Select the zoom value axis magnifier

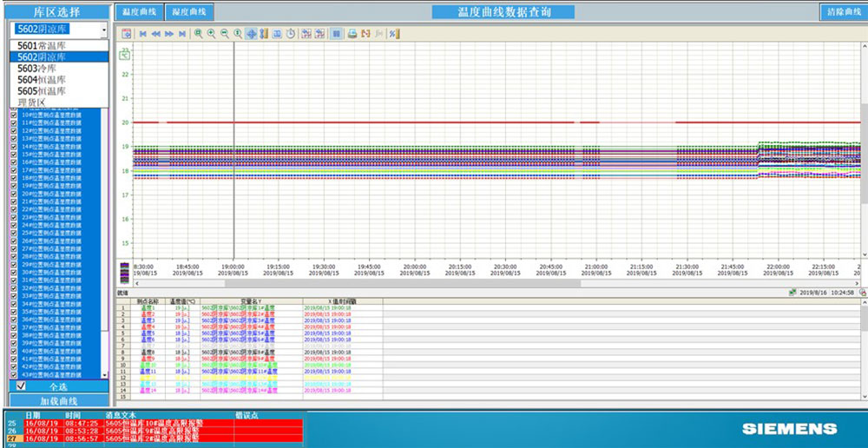(x=238, y=34)
